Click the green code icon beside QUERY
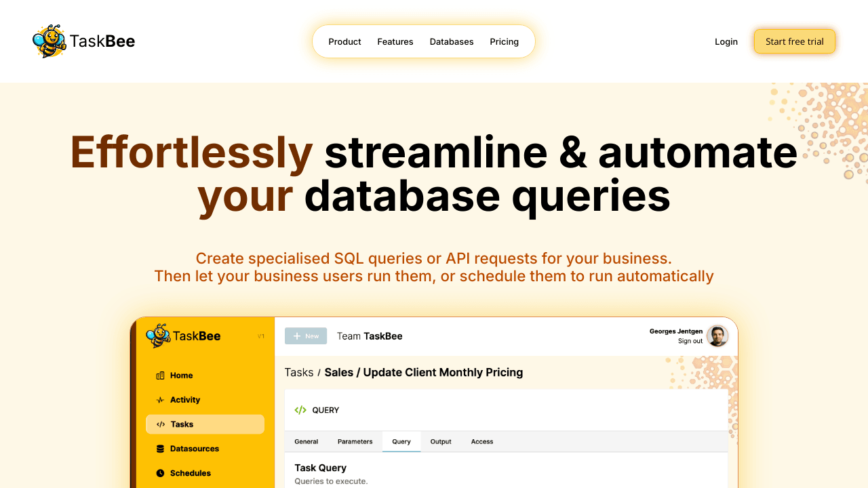868x488 pixels. click(x=300, y=410)
